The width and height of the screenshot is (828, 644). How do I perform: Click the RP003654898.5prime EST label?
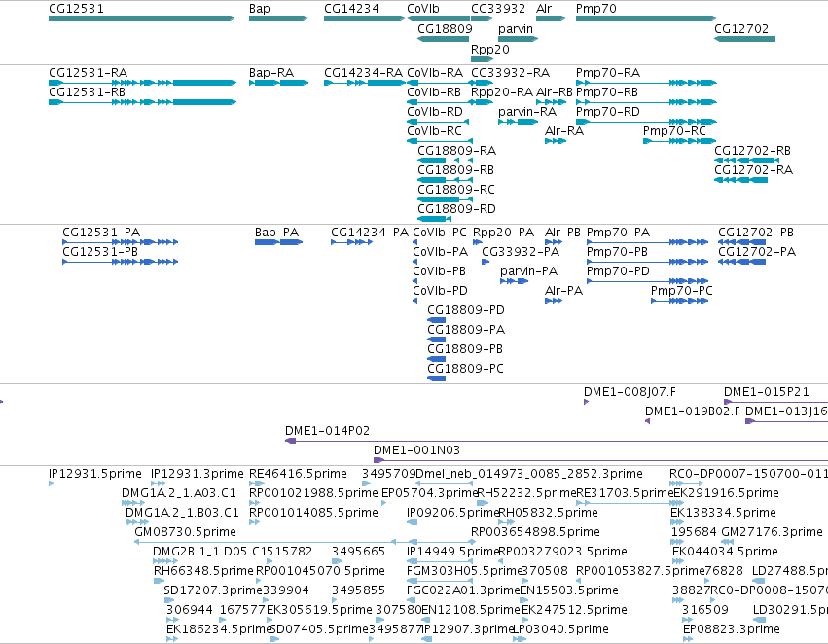(535, 532)
